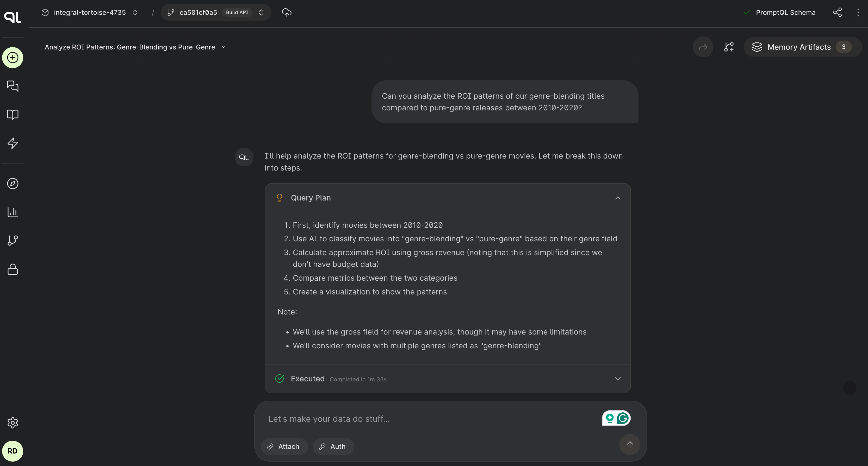Click the Auth button

tap(333, 446)
